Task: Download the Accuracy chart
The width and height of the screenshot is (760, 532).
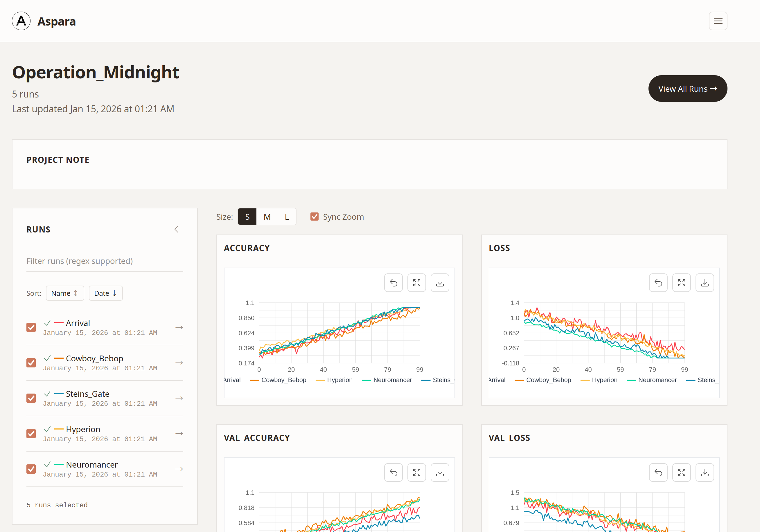Action: click(440, 282)
